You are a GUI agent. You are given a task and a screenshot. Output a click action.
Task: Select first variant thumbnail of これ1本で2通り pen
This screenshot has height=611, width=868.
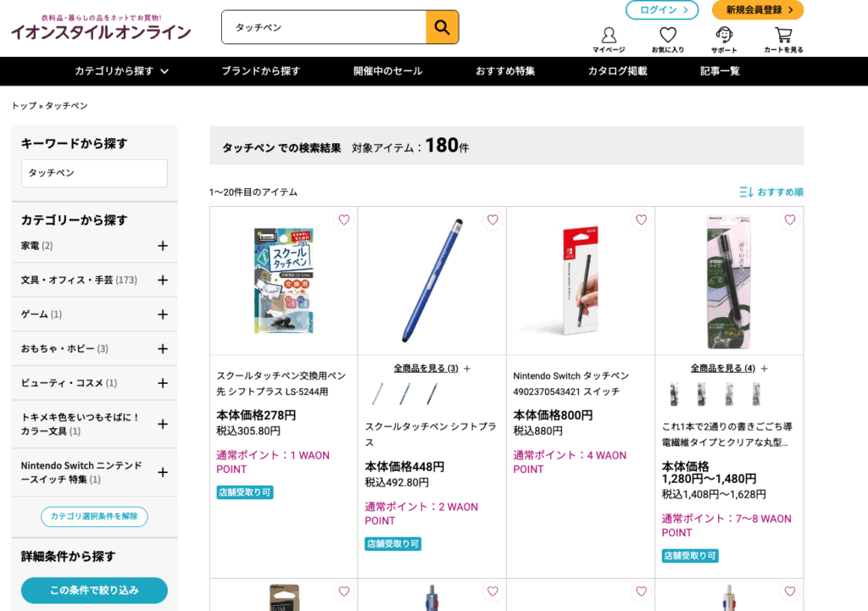(674, 394)
